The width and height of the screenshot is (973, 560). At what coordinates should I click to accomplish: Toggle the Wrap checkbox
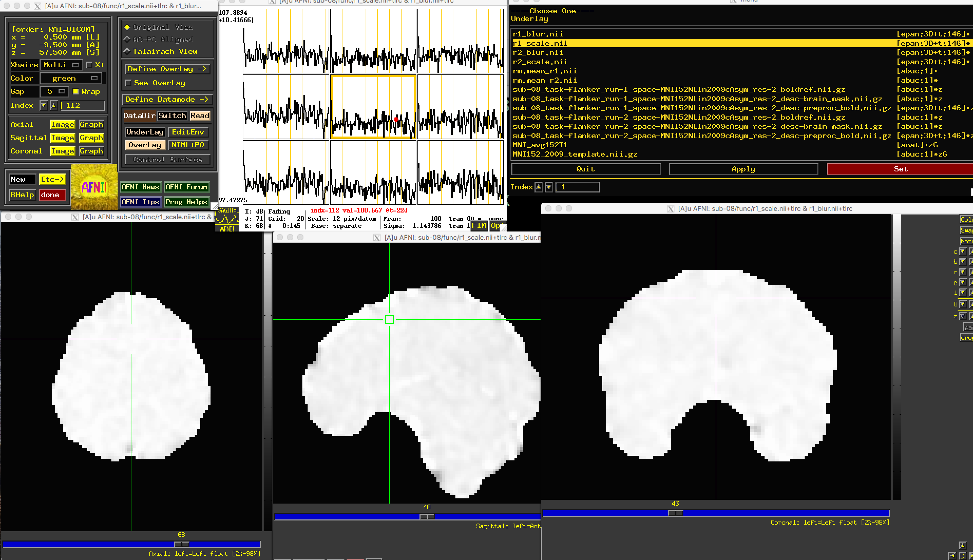pos(76,92)
